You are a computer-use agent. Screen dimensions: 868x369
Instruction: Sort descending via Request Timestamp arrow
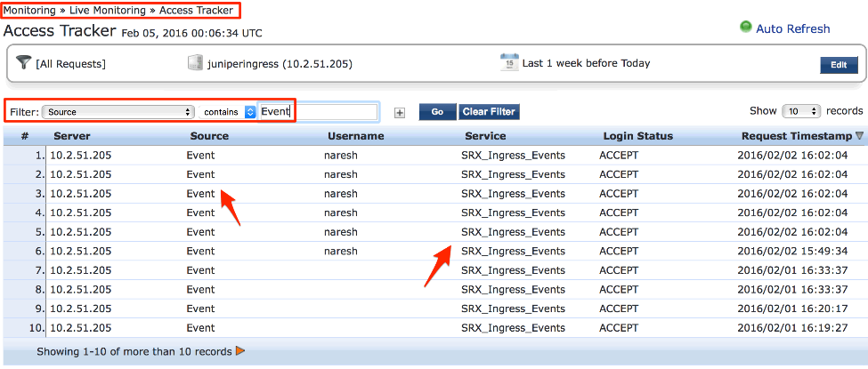click(859, 135)
